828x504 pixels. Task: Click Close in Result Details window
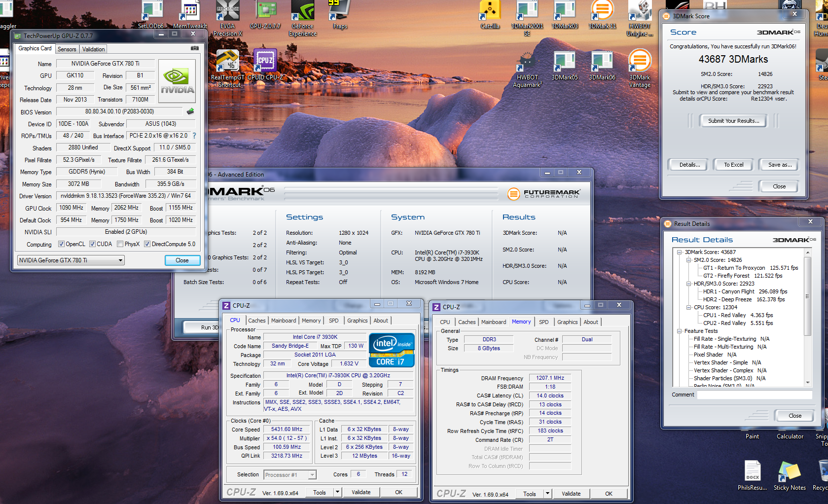tap(794, 416)
